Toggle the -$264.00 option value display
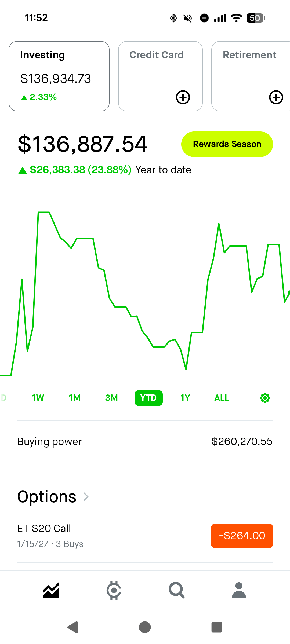 tap(242, 536)
